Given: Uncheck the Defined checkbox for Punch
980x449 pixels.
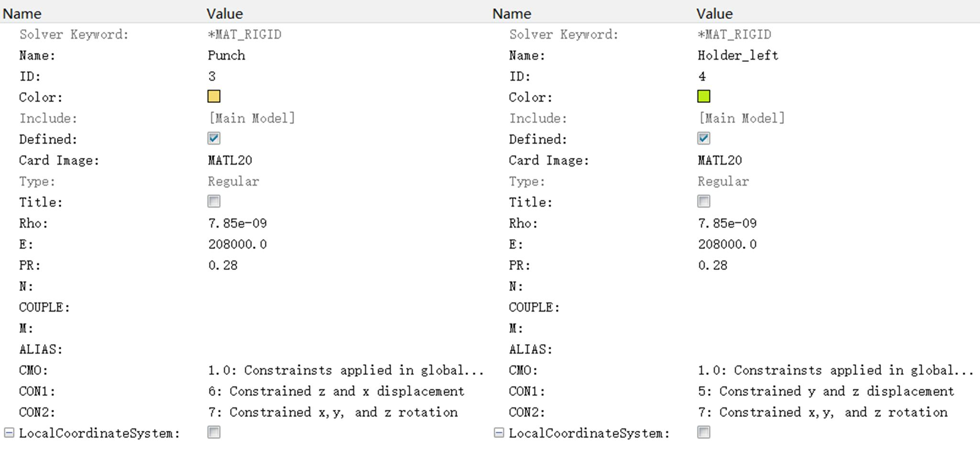Looking at the screenshot, I should pos(214,139).
